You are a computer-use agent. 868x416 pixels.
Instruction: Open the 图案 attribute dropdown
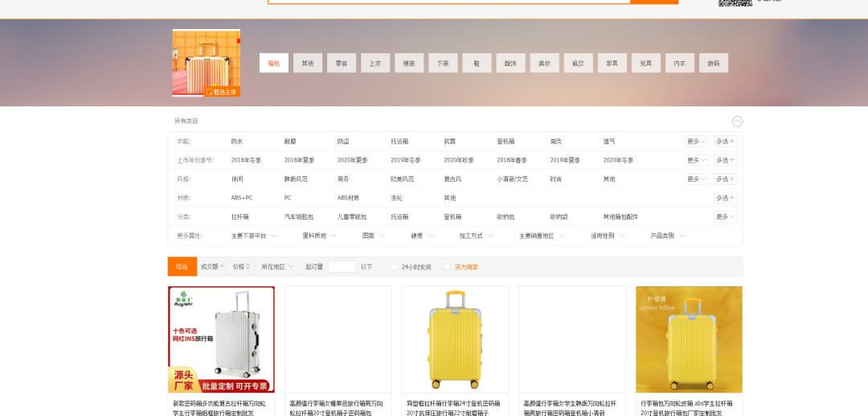pyautogui.click(x=374, y=236)
